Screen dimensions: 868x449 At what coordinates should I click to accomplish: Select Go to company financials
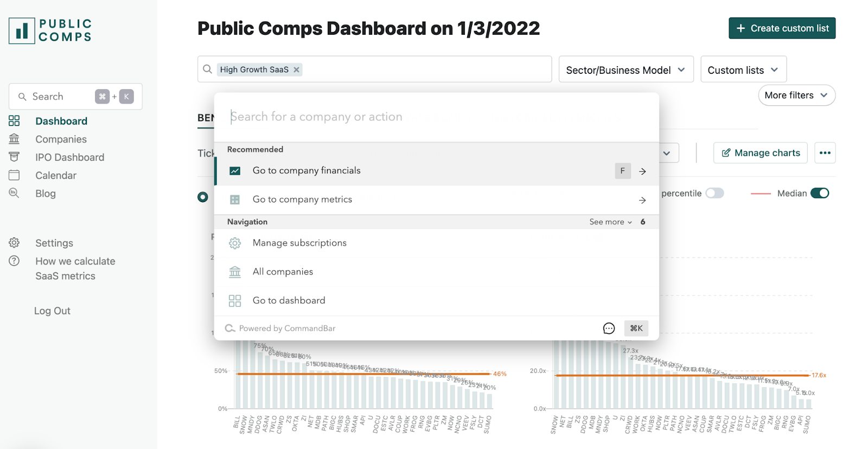point(437,171)
